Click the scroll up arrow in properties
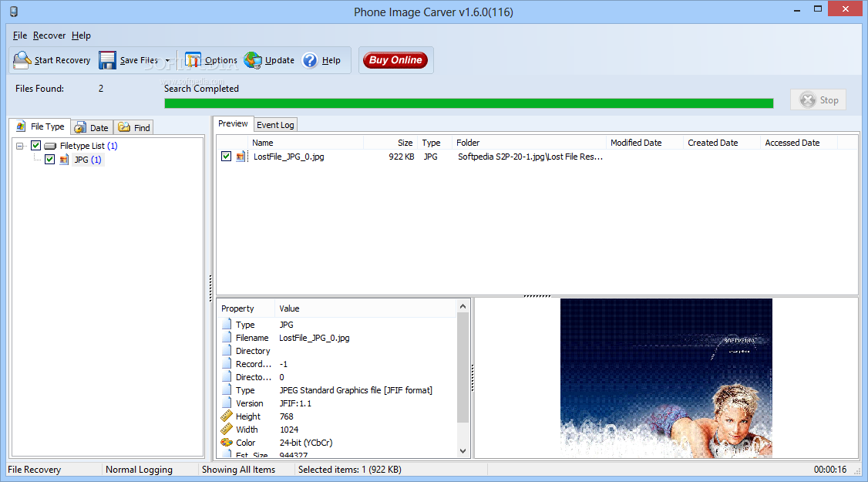This screenshot has height=482, width=868. 463,306
